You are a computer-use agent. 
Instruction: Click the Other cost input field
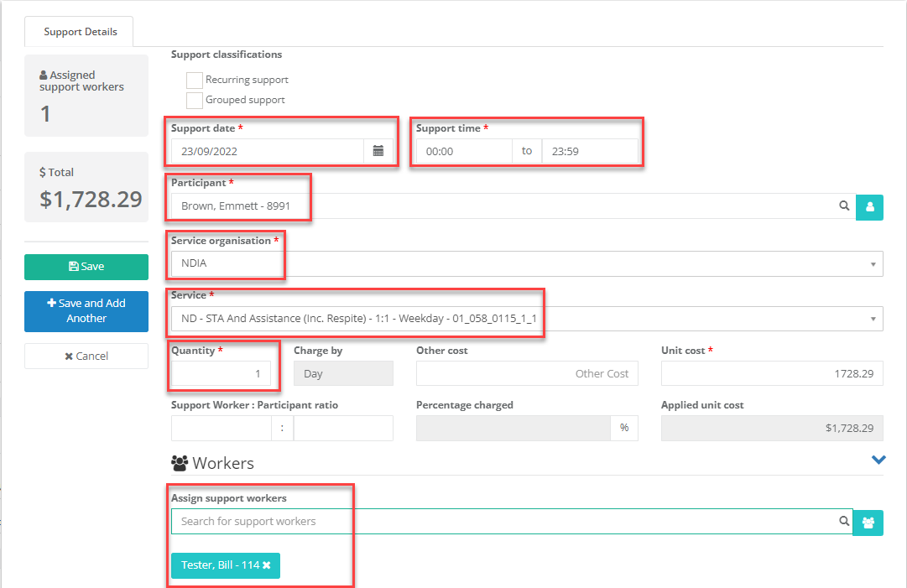point(527,373)
